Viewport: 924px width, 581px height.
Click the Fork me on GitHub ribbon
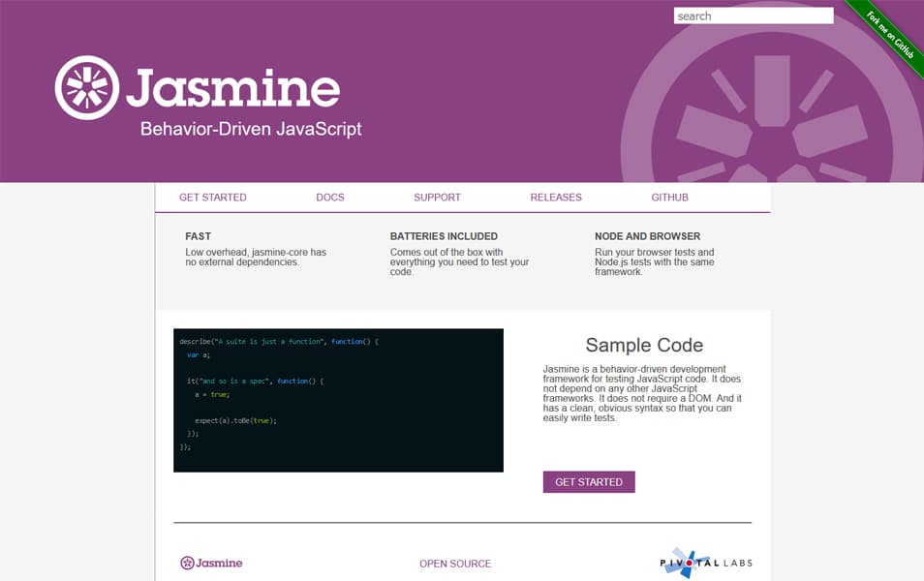[x=890, y=34]
